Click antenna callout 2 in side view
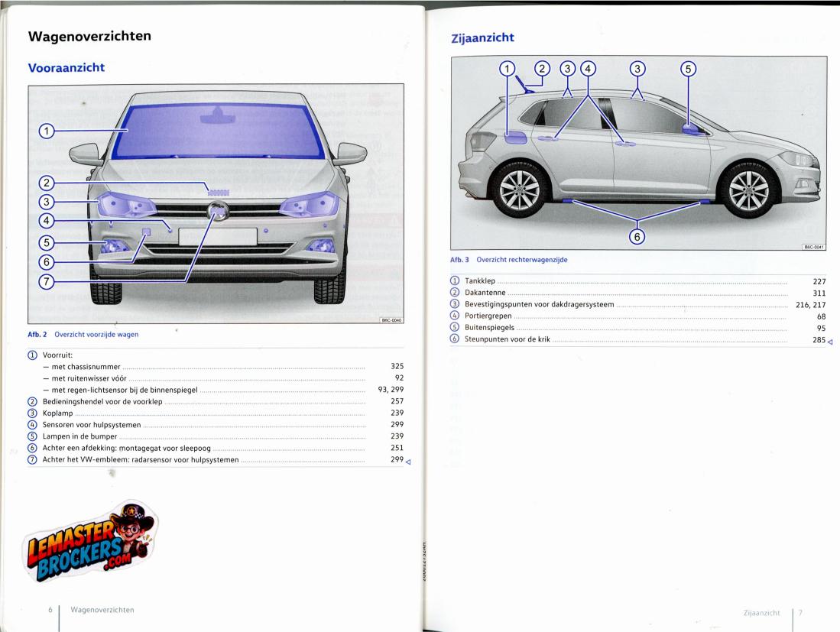Image resolution: width=840 pixels, height=632 pixels. [542, 69]
